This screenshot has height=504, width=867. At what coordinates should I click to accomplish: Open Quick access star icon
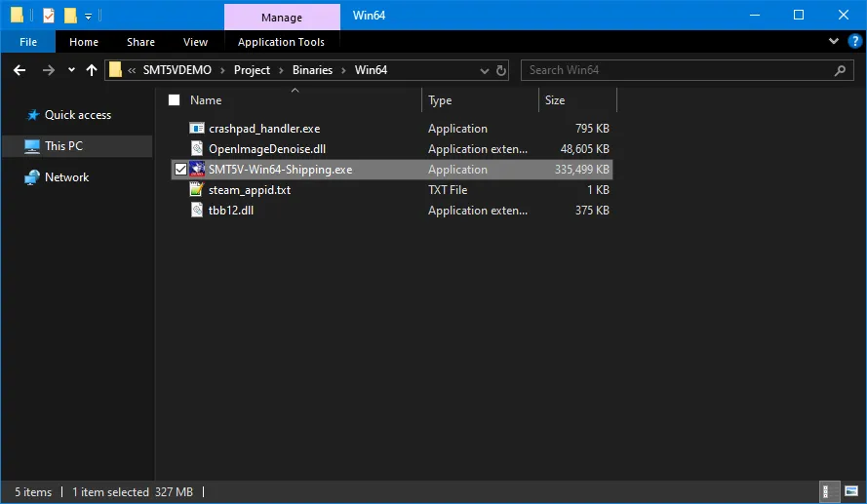32,115
